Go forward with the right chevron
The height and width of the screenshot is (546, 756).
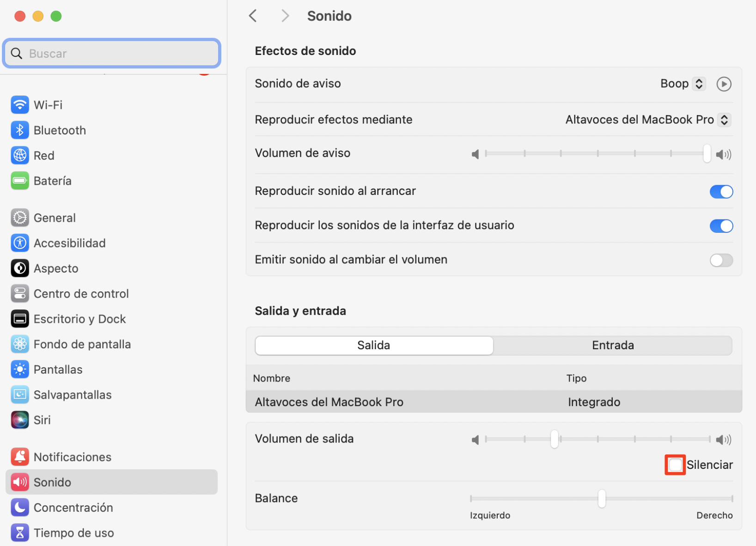[285, 16]
